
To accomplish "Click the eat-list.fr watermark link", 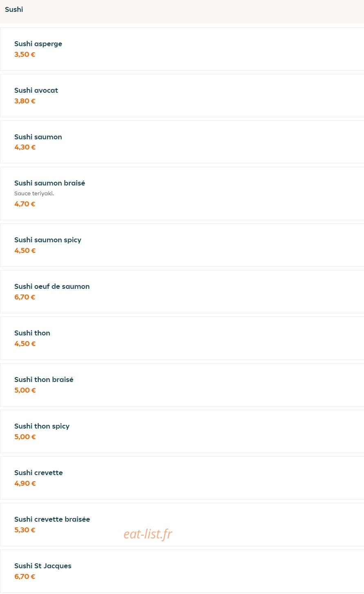I will tap(148, 534).
